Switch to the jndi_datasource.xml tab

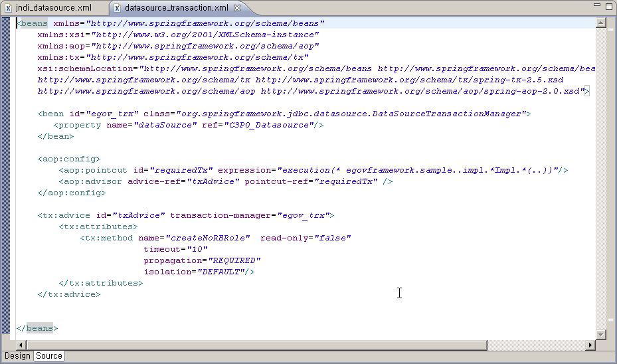click(x=53, y=8)
